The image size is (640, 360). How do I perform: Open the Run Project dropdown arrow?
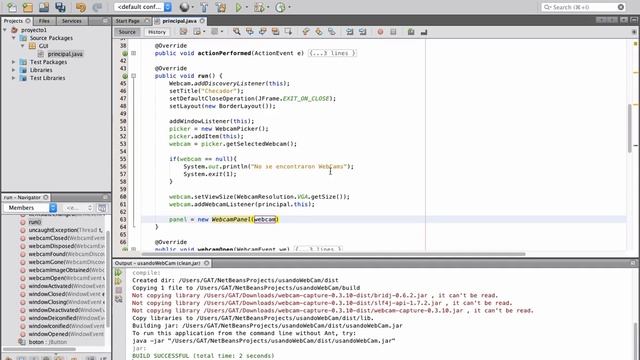[247, 7]
